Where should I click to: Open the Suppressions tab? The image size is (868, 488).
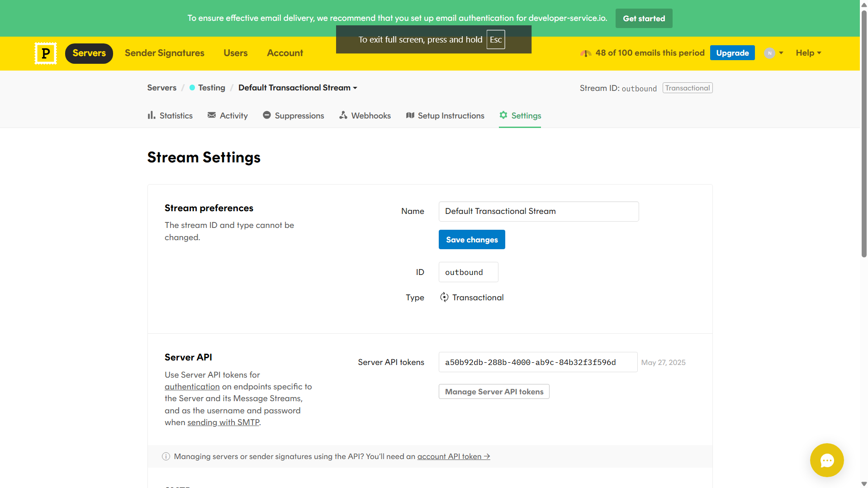click(293, 116)
